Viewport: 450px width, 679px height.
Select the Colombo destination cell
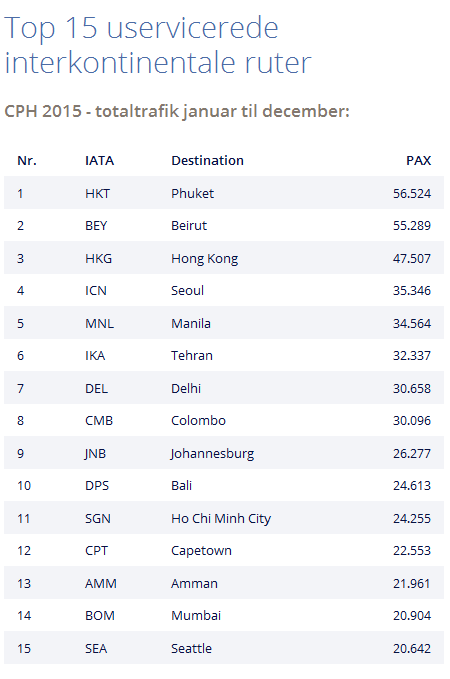(198, 420)
